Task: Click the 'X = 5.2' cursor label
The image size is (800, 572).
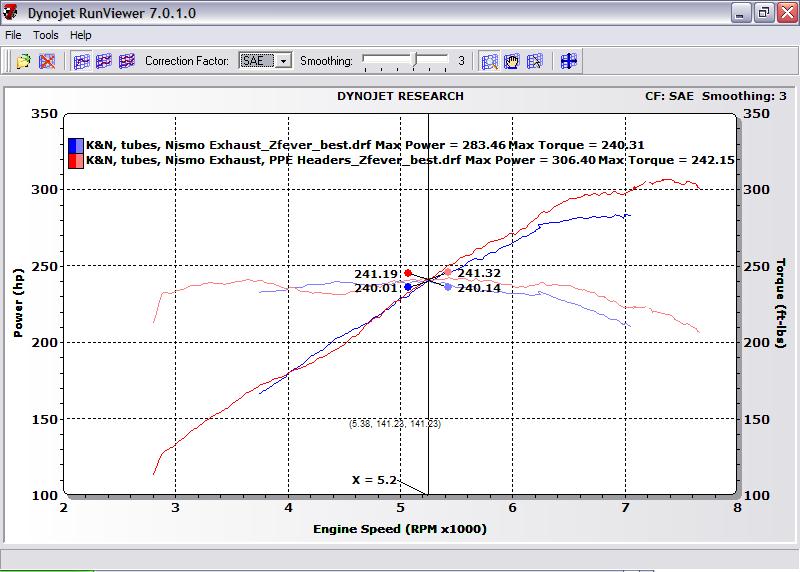Action: (x=374, y=480)
